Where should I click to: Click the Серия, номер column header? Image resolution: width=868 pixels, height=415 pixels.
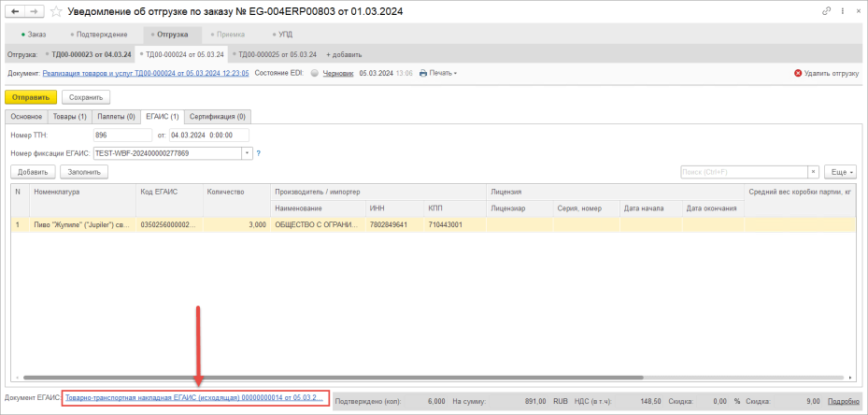586,207
